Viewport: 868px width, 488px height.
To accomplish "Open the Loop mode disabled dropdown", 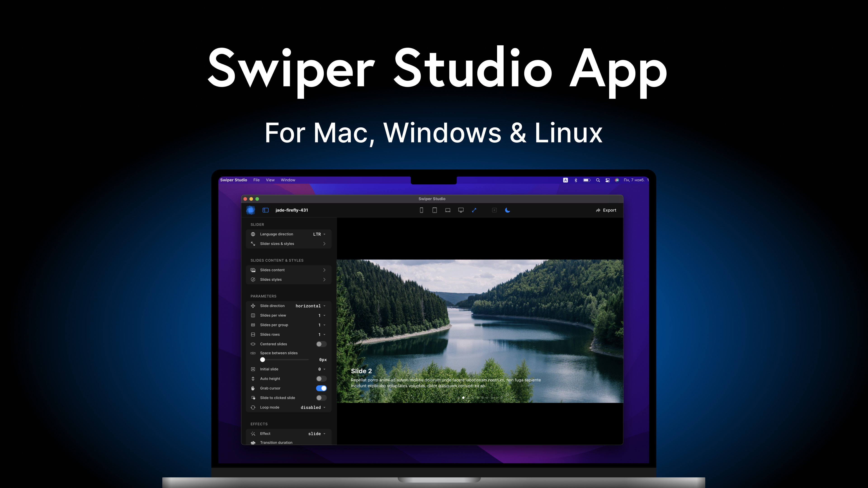I will (x=313, y=408).
